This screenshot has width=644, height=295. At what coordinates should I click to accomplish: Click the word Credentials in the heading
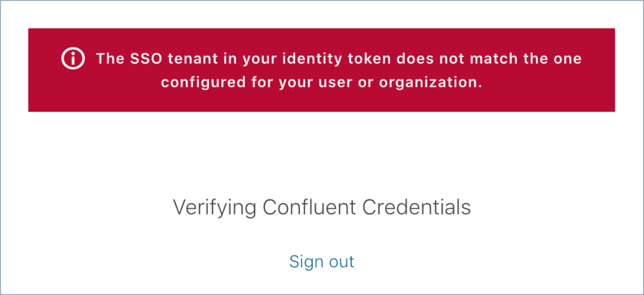click(x=417, y=208)
